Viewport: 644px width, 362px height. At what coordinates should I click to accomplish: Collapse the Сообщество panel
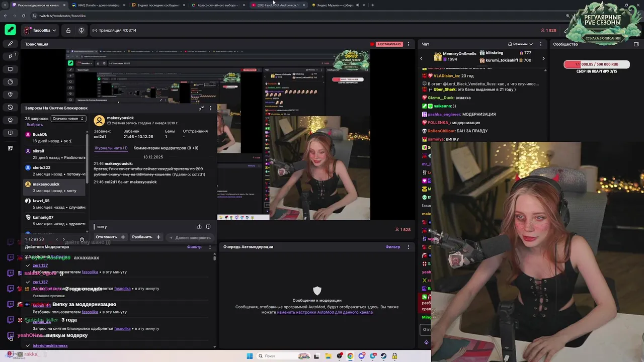pos(636,44)
